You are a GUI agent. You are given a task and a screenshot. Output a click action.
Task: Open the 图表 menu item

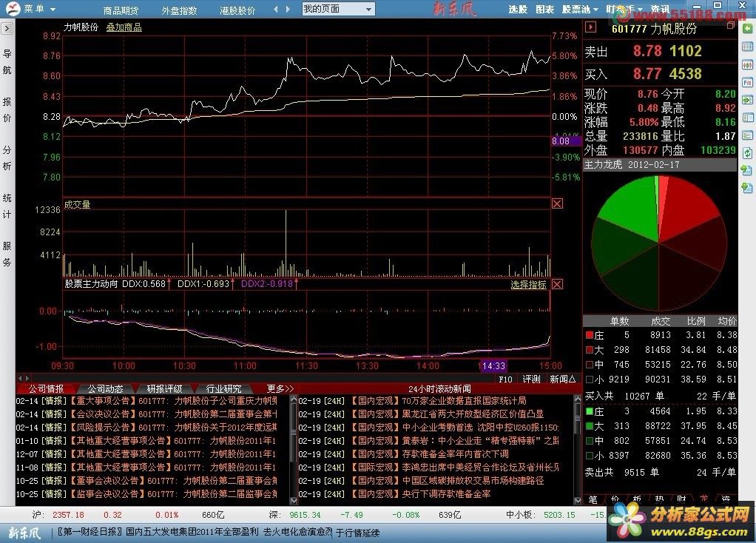tap(545, 10)
